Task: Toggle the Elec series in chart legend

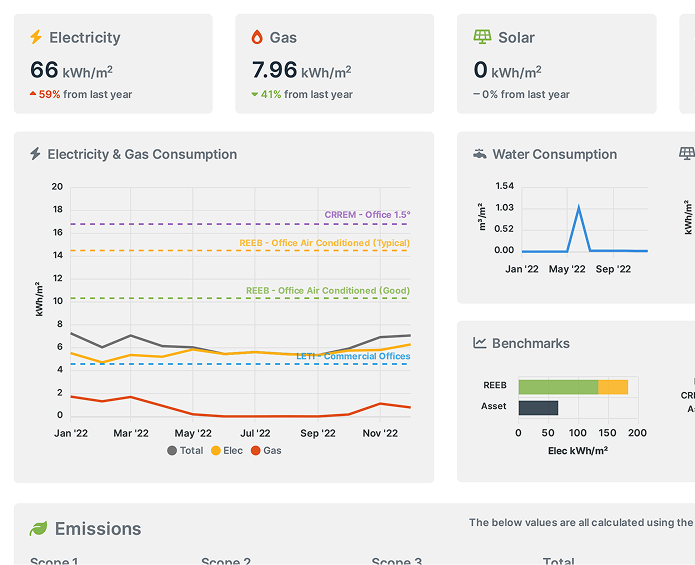Action: pyautogui.click(x=226, y=451)
